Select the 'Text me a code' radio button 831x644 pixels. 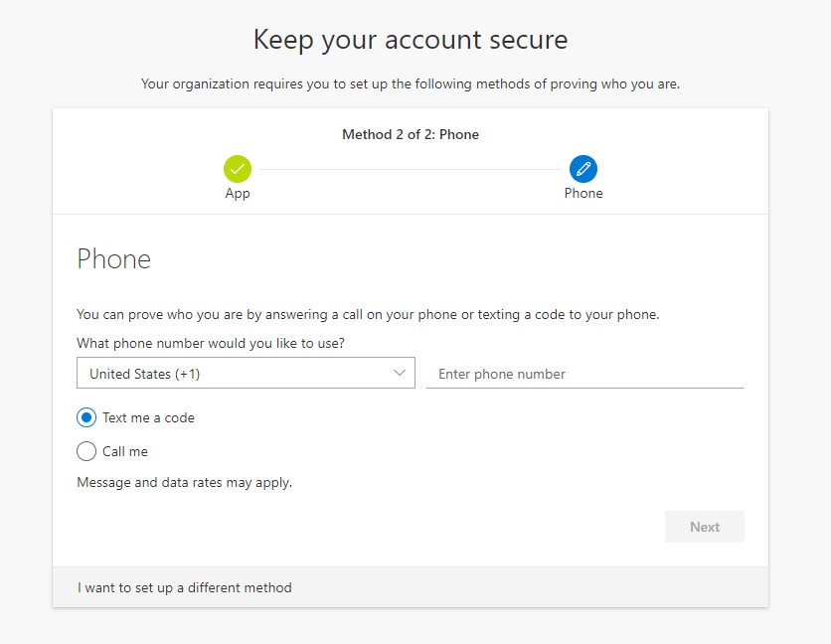(x=86, y=417)
